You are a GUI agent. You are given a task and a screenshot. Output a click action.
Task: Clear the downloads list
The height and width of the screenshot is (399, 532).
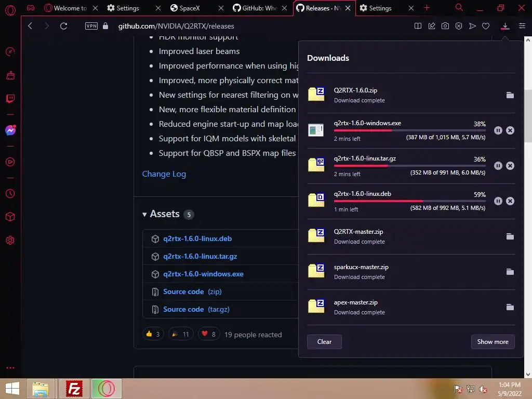click(x=324, y=342)
